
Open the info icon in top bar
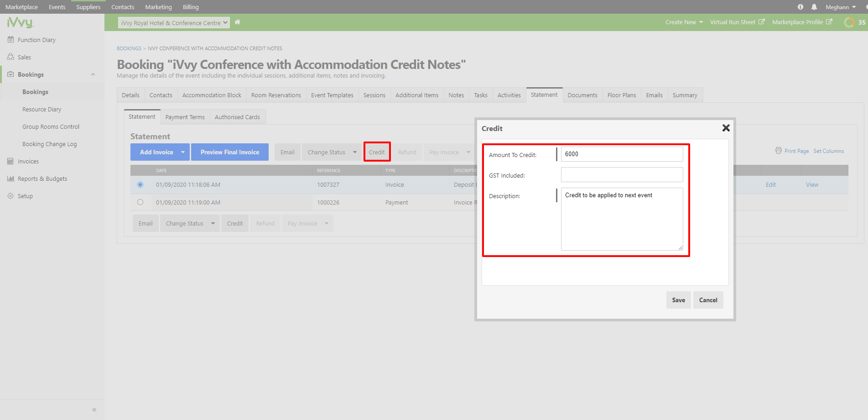coord(800,7)
